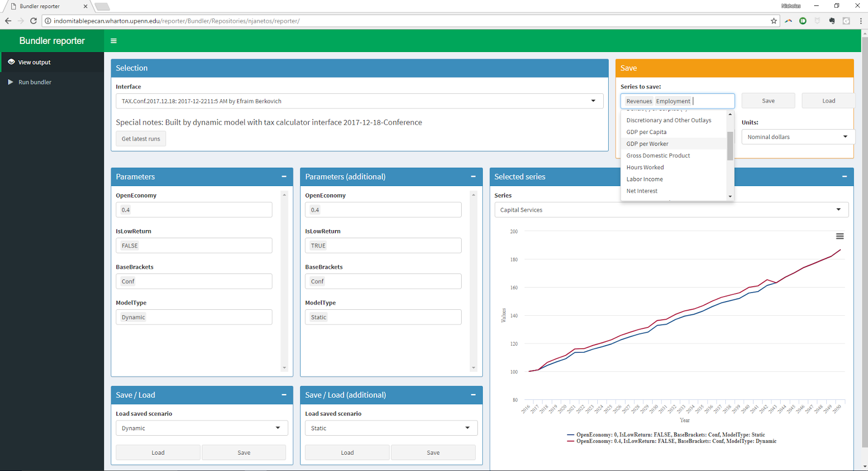
Task: Select Net Interest option
Action: click(x=673, y=191)
